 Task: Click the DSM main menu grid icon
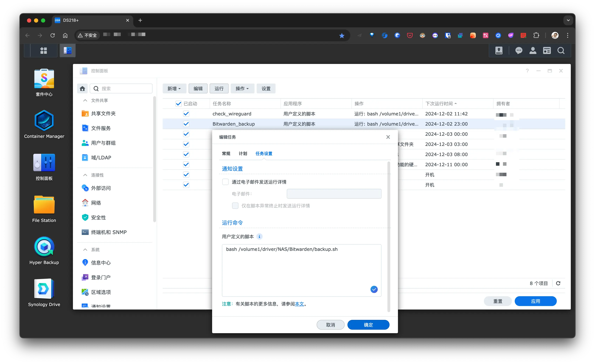pyautogui.click(x=43, y=50)
